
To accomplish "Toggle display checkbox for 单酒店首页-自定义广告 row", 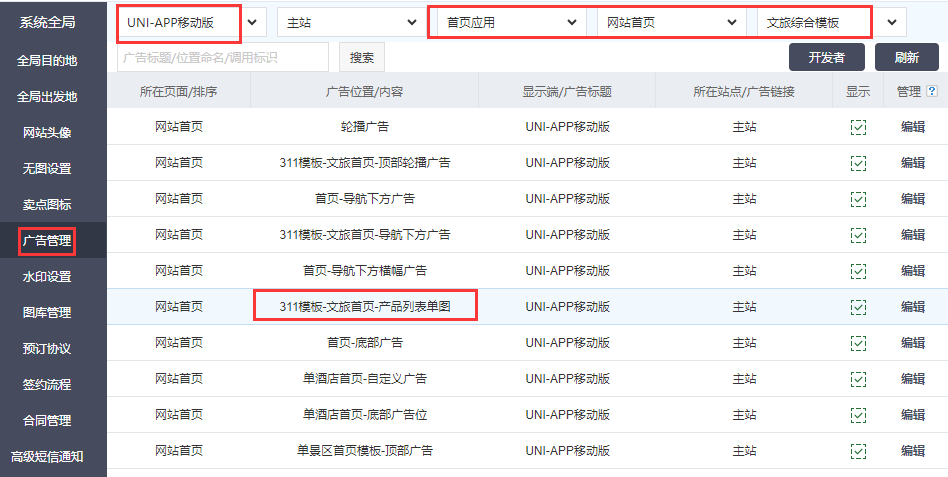I will point(858,379).
